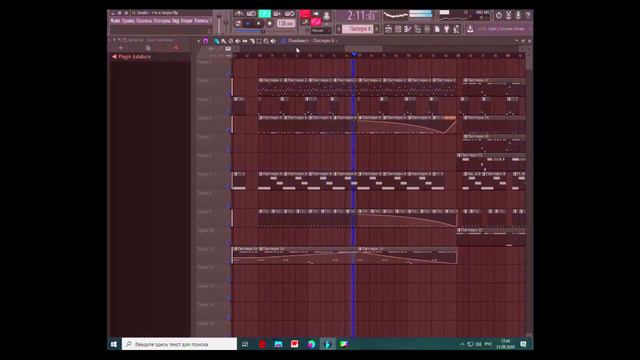Select the Draw pencil tool in the playlist
This screenshot has width=640, height=360.
click(x=216, y=41)
